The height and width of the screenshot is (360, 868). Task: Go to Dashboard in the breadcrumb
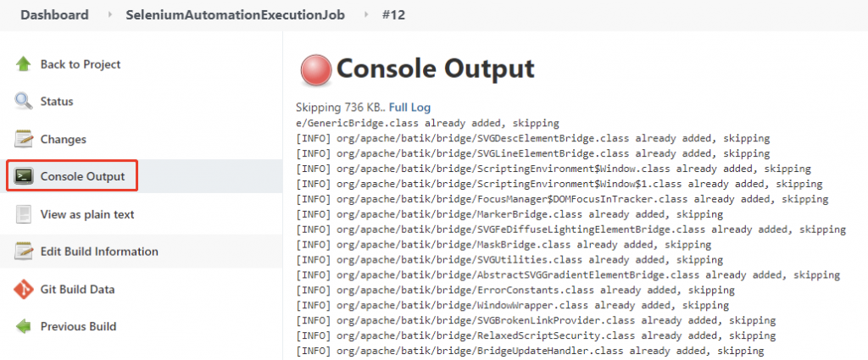click(54, 15)
